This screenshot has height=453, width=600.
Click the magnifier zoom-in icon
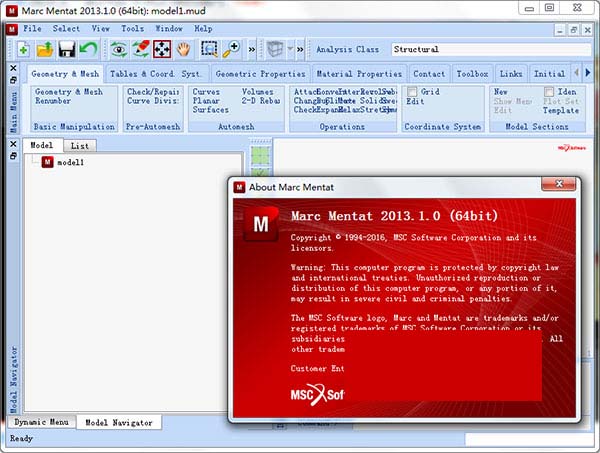point(232,49)
